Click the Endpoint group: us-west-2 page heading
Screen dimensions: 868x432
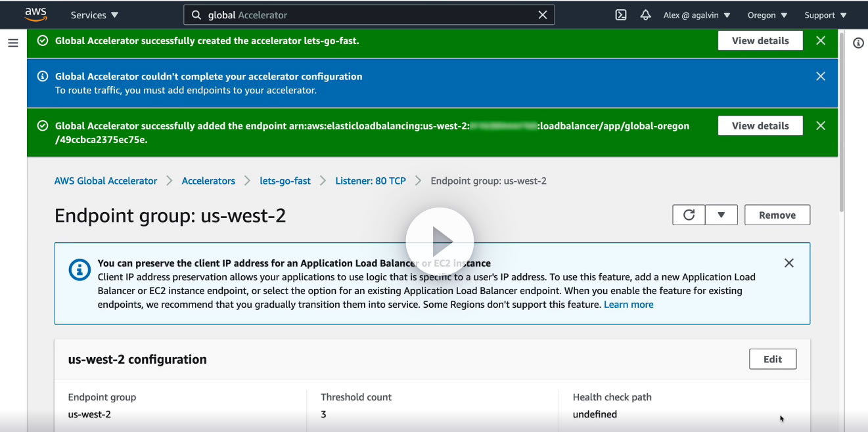click(170, 215)
